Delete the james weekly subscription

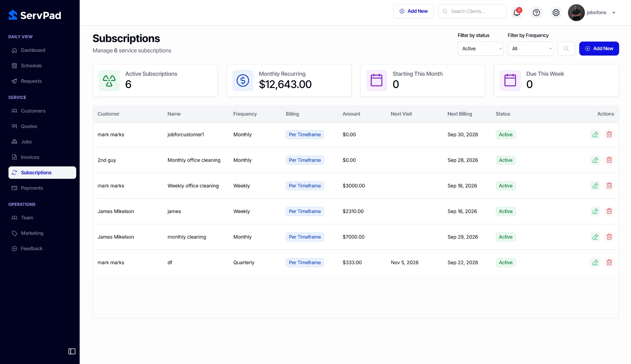[x=609, y=211]
